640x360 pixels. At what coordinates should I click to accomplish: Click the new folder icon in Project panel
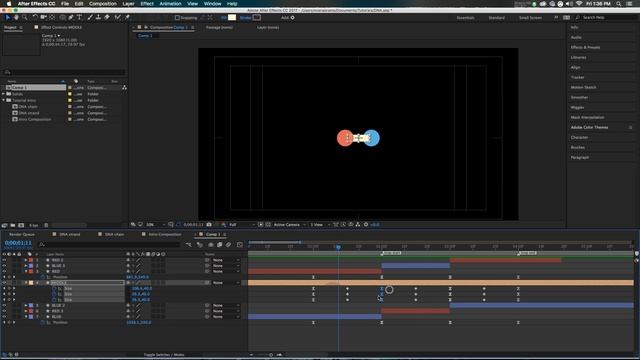click(x=13, y=225)
